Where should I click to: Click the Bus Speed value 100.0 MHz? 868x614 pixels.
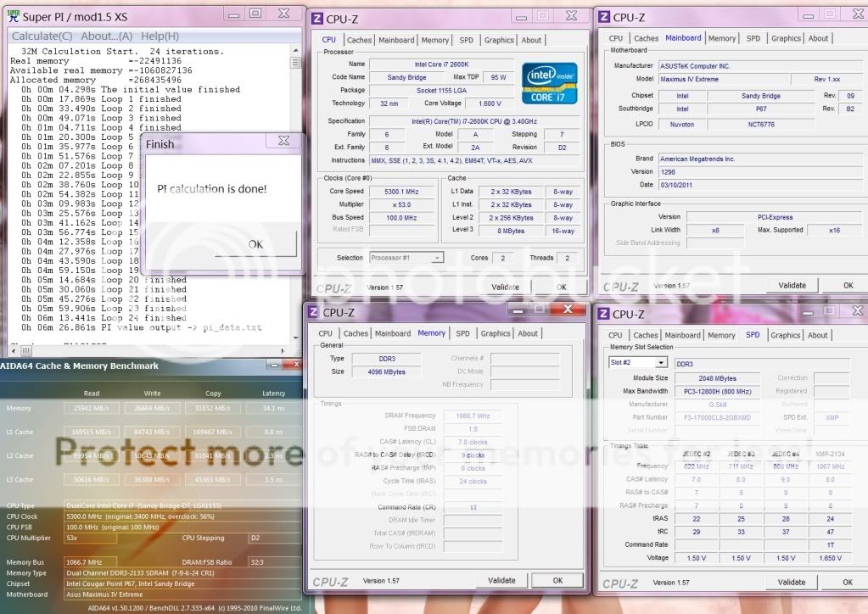coord(401,218)
